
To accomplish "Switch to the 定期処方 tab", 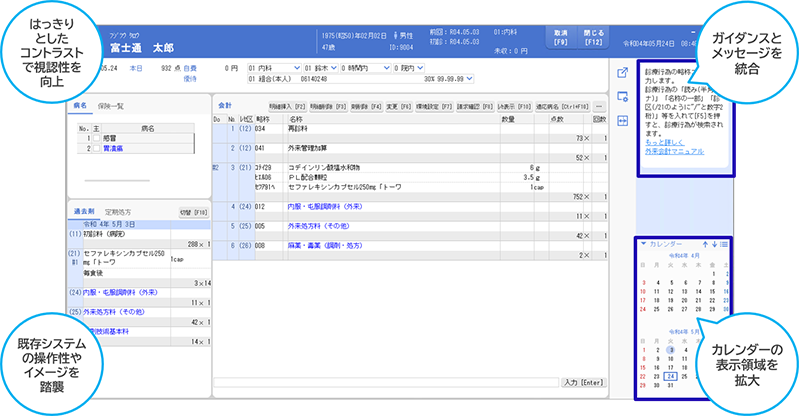I will coord(118,212).
